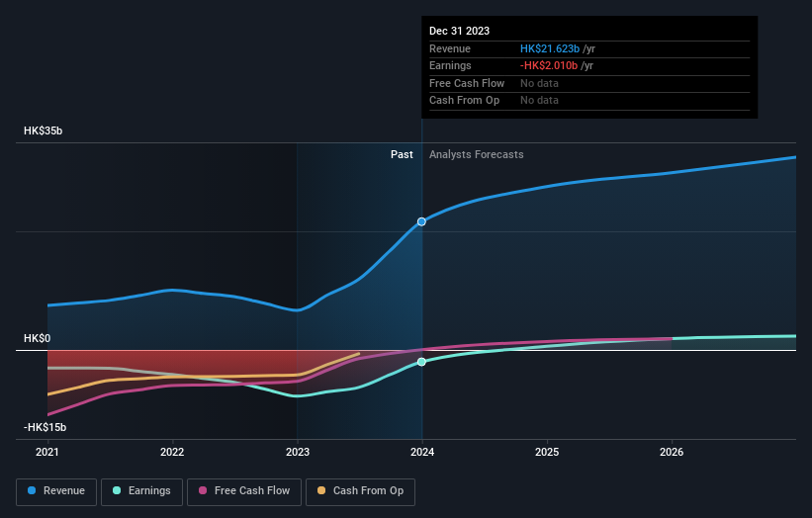Select the revenue data point at 2024
Image resolution: width=812 pixels, height=518 pixels.
(x=421, y=221)
